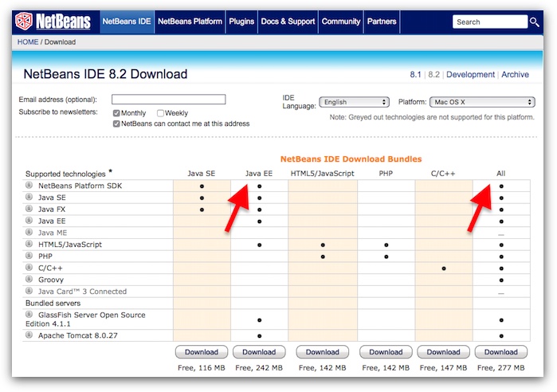Open info icon beside Java EE row
The image size is (557, 392).
(x=29, y=220)
